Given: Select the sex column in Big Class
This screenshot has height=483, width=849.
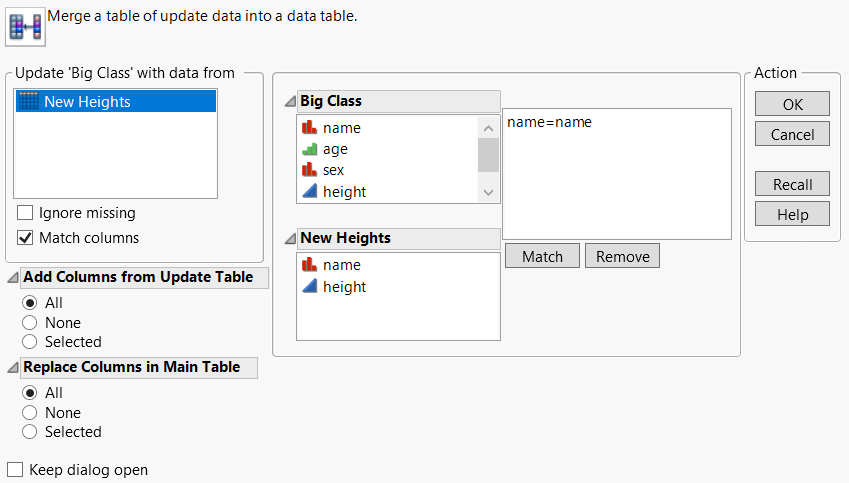Looking at the screenshot, I should coord(333,170).
